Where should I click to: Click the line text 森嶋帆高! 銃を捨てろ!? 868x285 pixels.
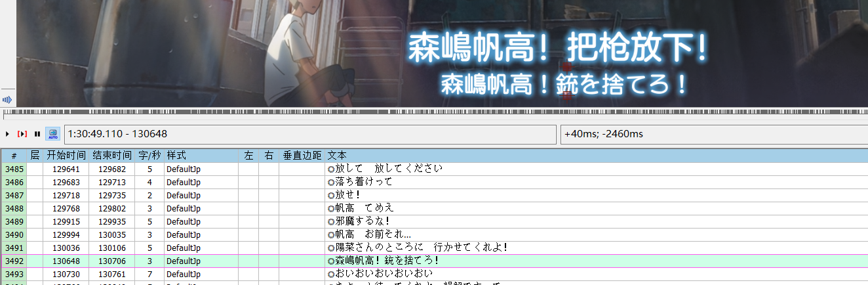387,261
